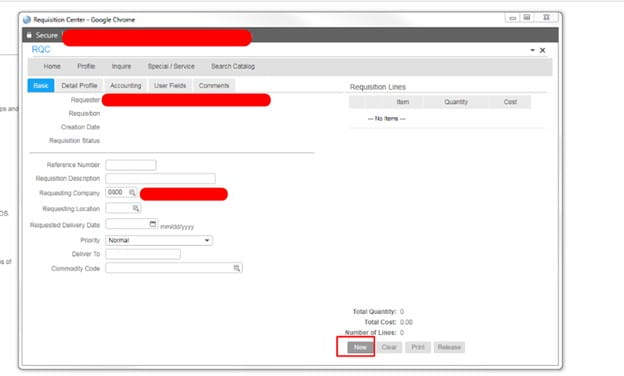Focus the Deliver To input field
Viewport: 624px width, 376px height.
pos(143,254)
